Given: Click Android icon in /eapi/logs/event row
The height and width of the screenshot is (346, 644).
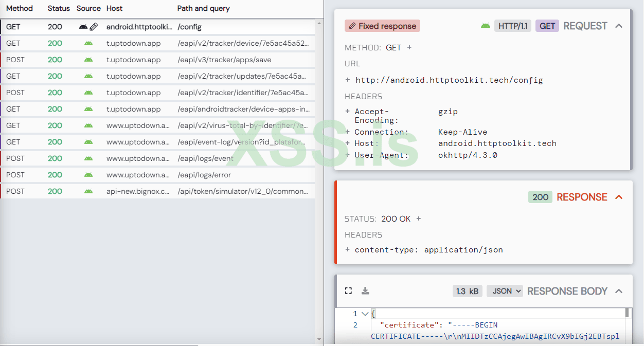Looking at the screenshot, I should (88, 158).
